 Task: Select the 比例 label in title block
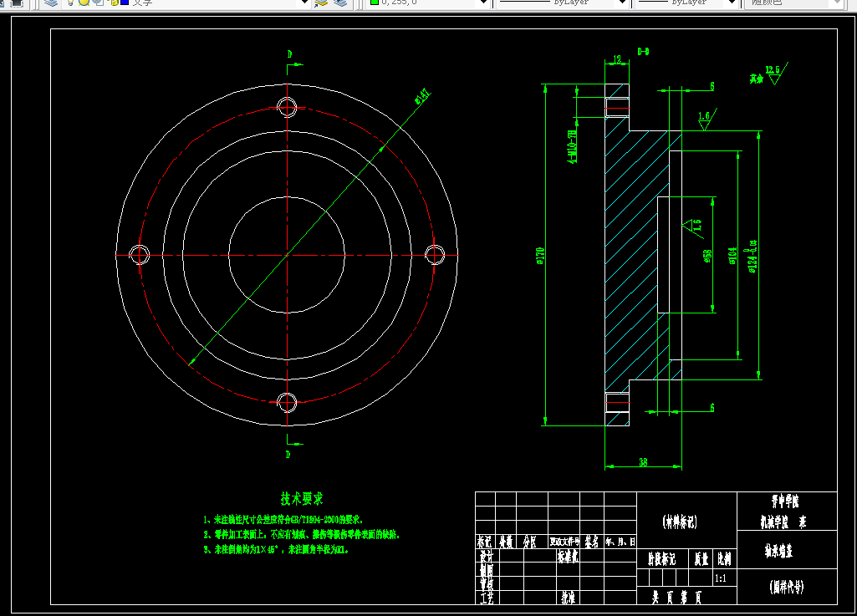click(724, 558)
